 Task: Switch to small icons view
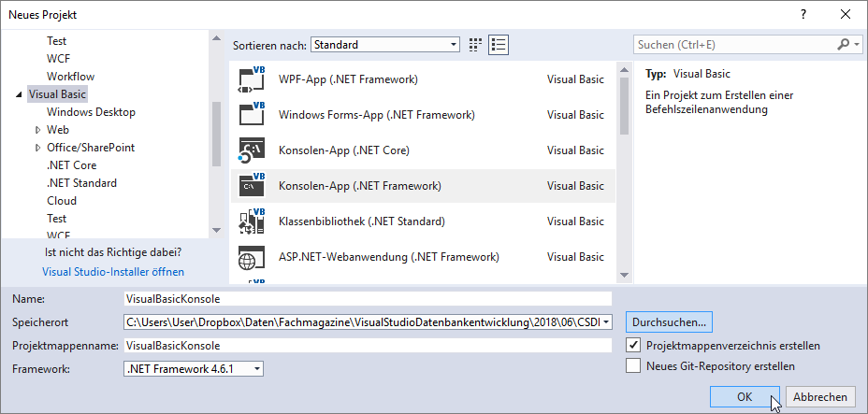point(475,45)
